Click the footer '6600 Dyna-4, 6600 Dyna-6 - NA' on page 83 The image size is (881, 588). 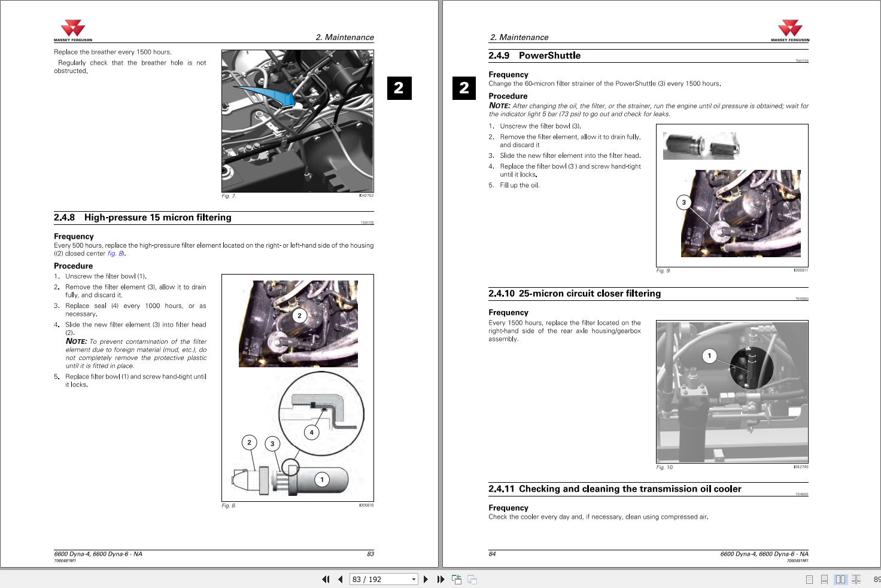[x=98, y=554]
